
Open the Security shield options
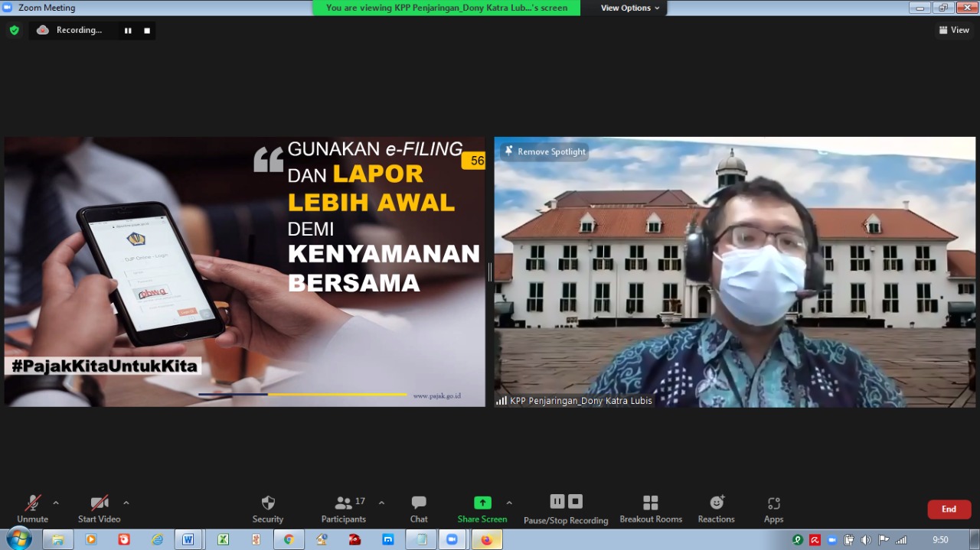[268, 509]
